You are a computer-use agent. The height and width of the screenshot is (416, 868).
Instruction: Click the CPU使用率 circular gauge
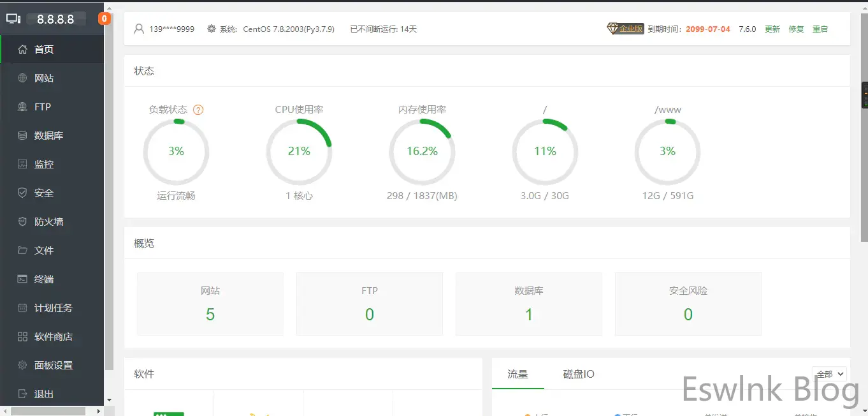[x=299, y=151]
